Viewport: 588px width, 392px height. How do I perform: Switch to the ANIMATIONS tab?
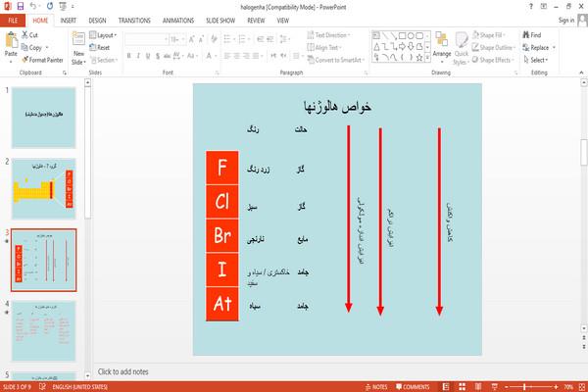coord(178,21)
